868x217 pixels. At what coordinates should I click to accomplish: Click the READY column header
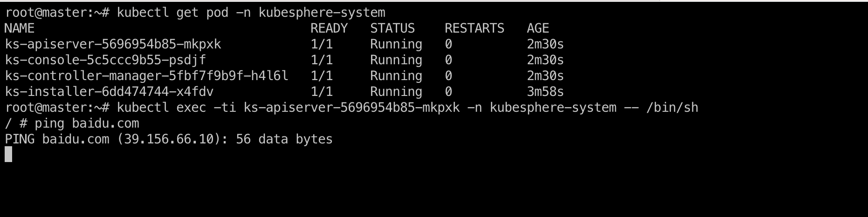click(x=329, y=28)
